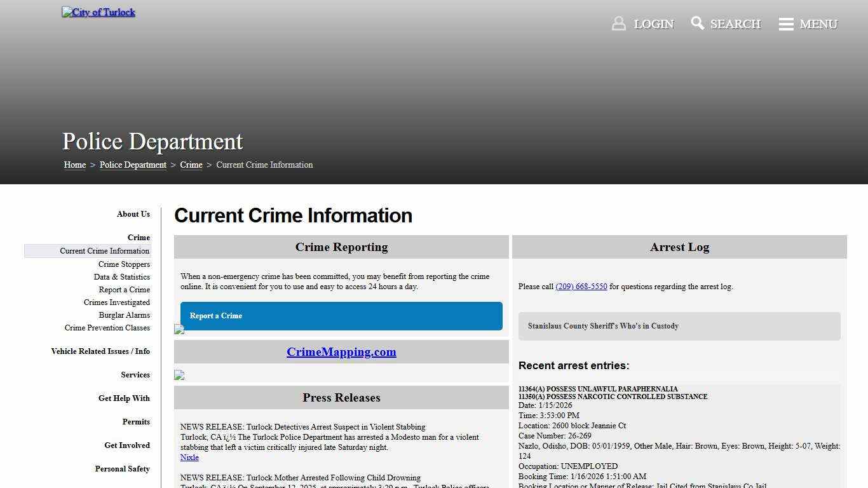Expand the Get Help With section
Image resolution: width=868 pixels, height=488 pixels.
(x=124, y=398)
